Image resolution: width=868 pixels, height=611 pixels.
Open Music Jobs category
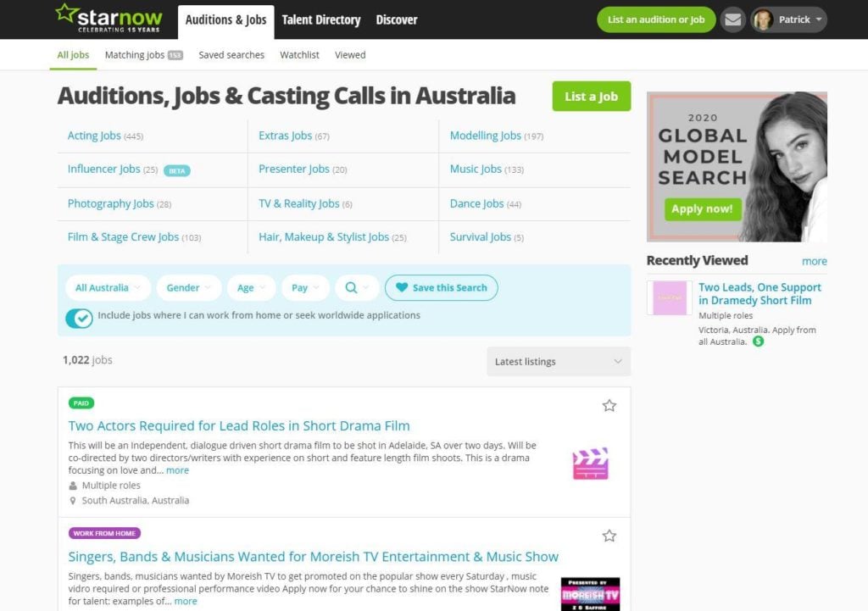(x=476, y=169)
